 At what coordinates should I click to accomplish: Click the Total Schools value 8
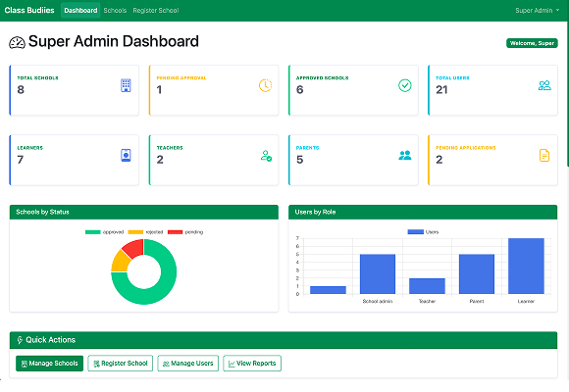(x=21, y=89)
